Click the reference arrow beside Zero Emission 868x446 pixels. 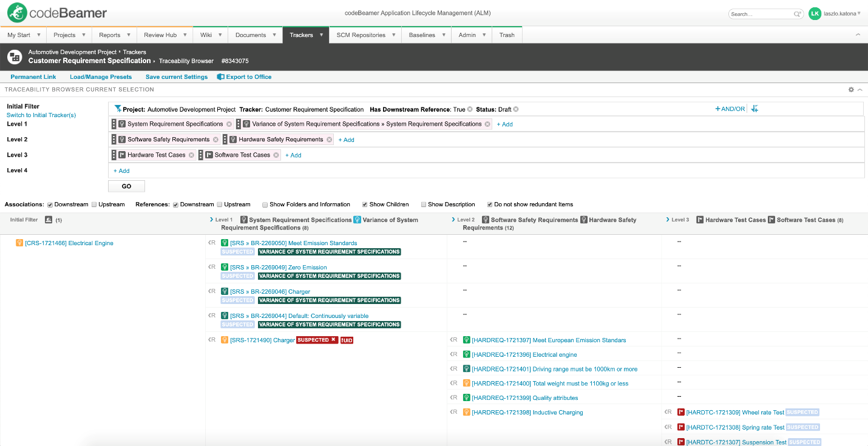pyautogui.click(x=211, y=267)
